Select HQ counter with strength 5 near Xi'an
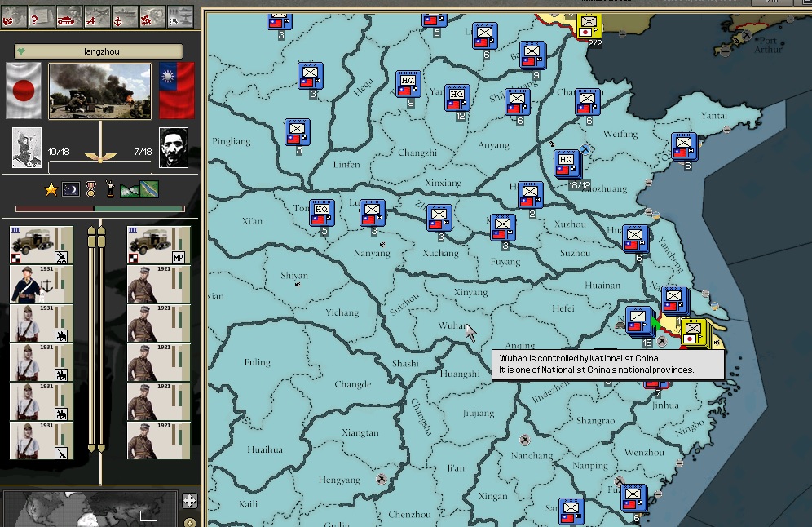812x527 pixels. pos(321,213)
